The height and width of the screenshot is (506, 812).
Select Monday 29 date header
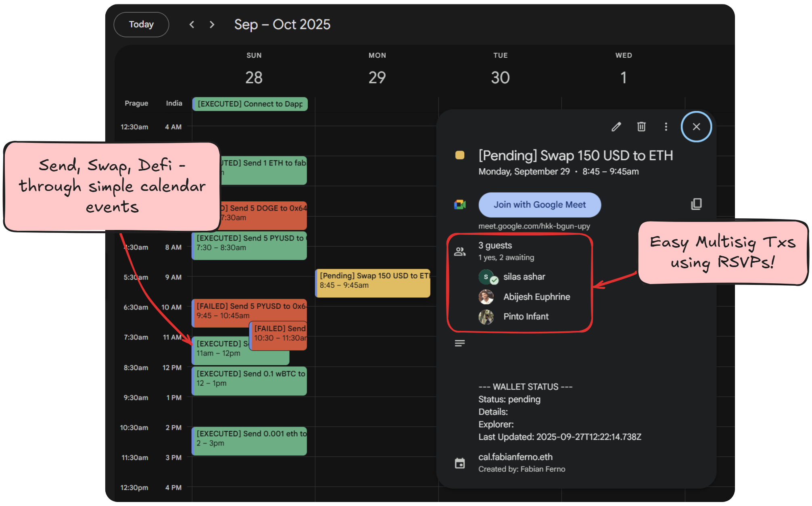tap(377, 77)
